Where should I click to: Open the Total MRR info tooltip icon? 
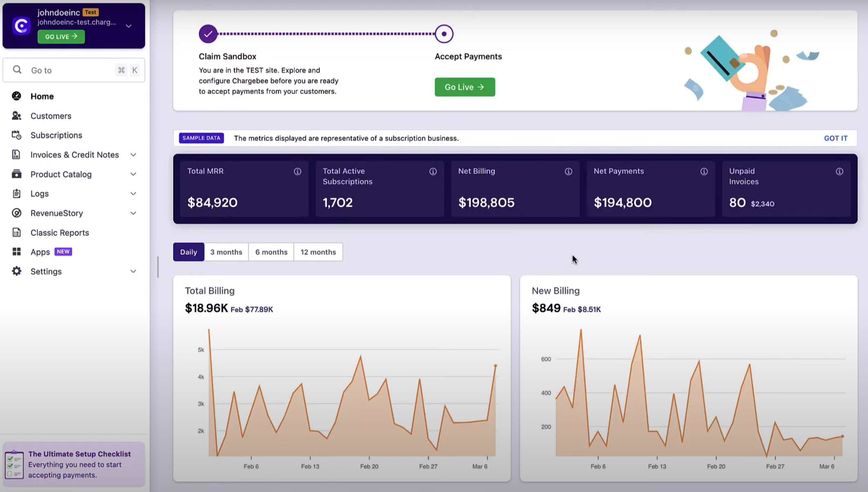297,171
